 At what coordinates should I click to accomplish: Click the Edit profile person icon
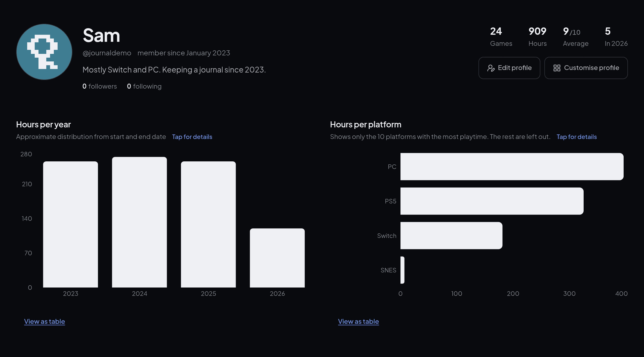[x=491, y=68]
